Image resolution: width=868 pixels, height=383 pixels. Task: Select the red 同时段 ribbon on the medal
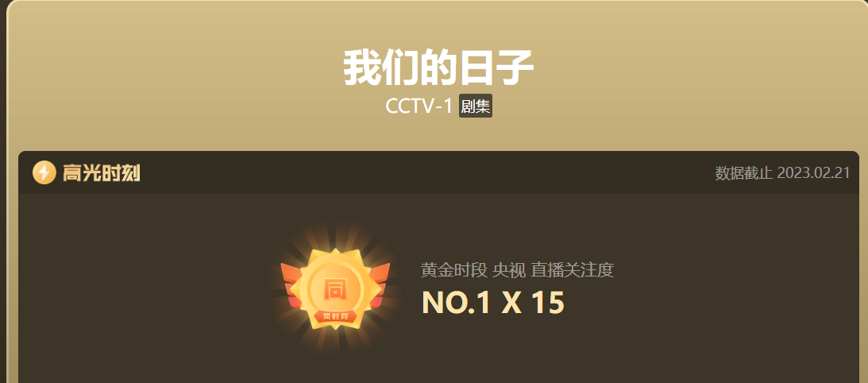(335, 316)
